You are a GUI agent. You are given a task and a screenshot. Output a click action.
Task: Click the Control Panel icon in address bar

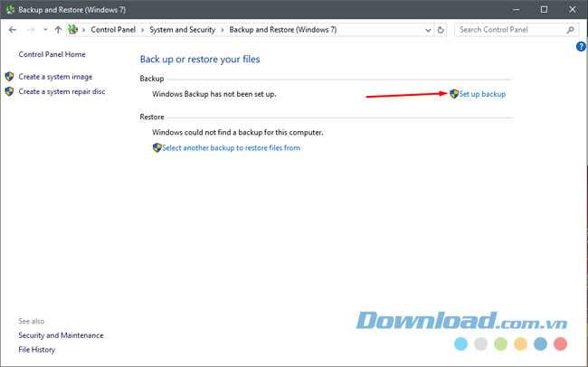(x=73, y=29)
